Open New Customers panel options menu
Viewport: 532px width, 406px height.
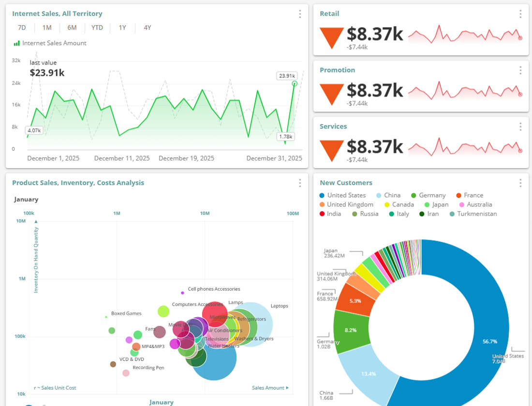[x=520, y=183]
